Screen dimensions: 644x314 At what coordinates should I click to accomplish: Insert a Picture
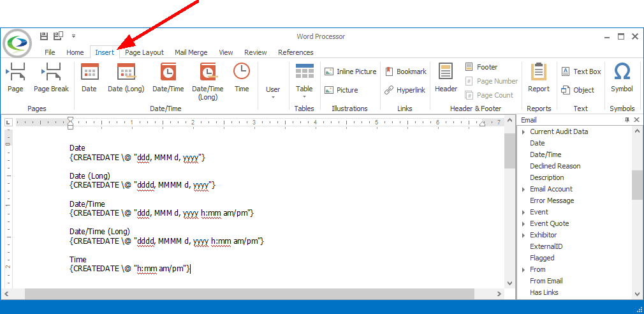[x=341, y=90]
